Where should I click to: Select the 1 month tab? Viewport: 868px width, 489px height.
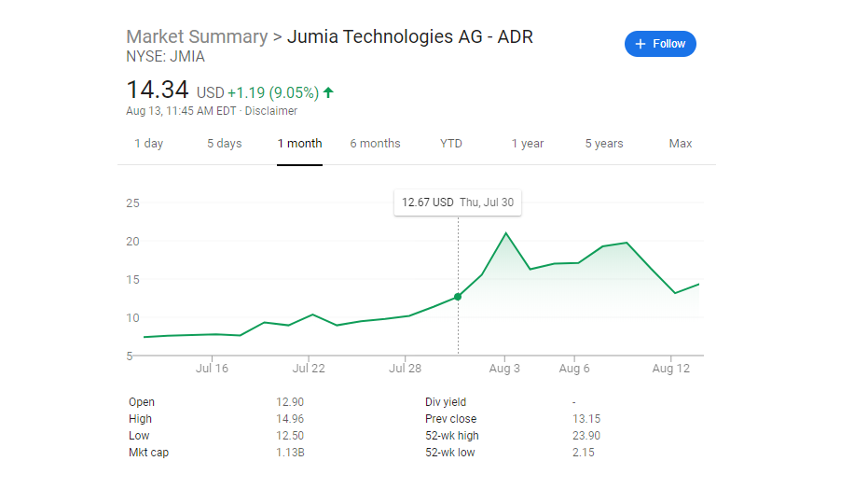(x=299, y=144)
